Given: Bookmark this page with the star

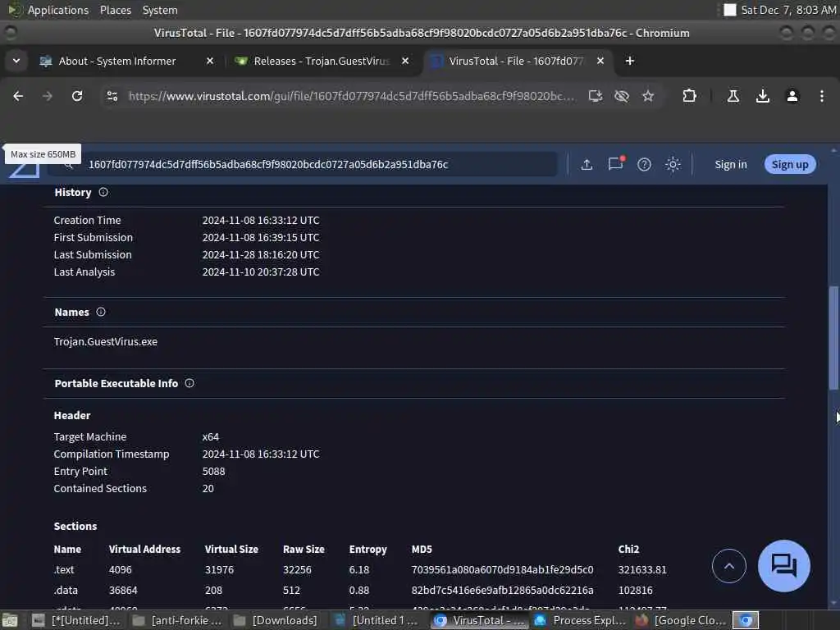Looking at the screenshot, I should (648, 96).
